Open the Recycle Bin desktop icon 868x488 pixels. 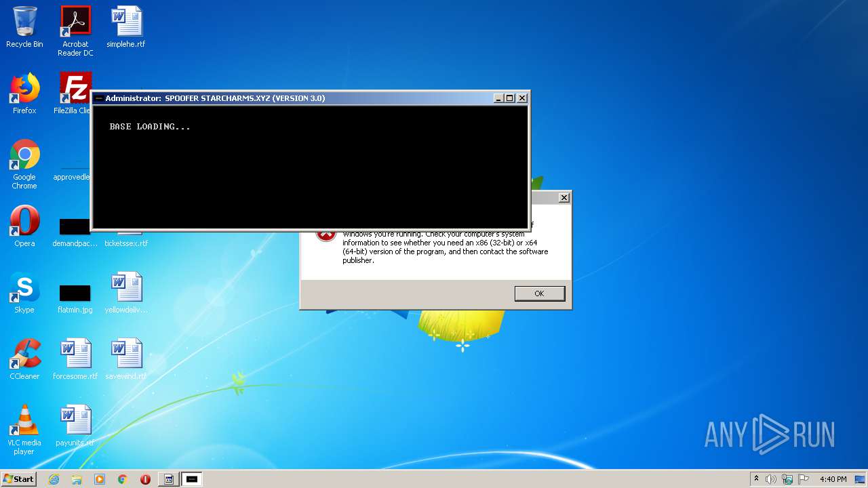(x=24, y=27)
